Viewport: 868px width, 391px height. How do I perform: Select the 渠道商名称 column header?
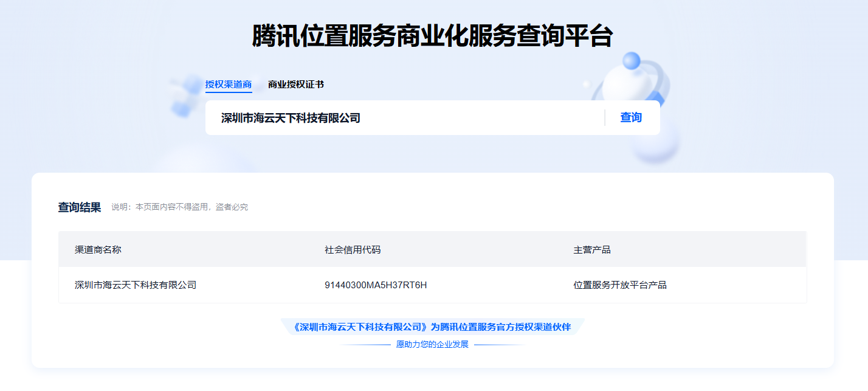tap(98, 250)
